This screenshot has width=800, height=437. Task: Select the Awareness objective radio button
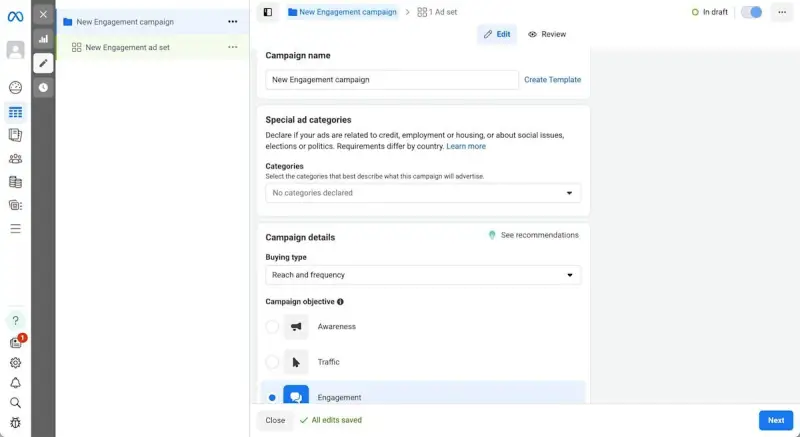point(272,326)
